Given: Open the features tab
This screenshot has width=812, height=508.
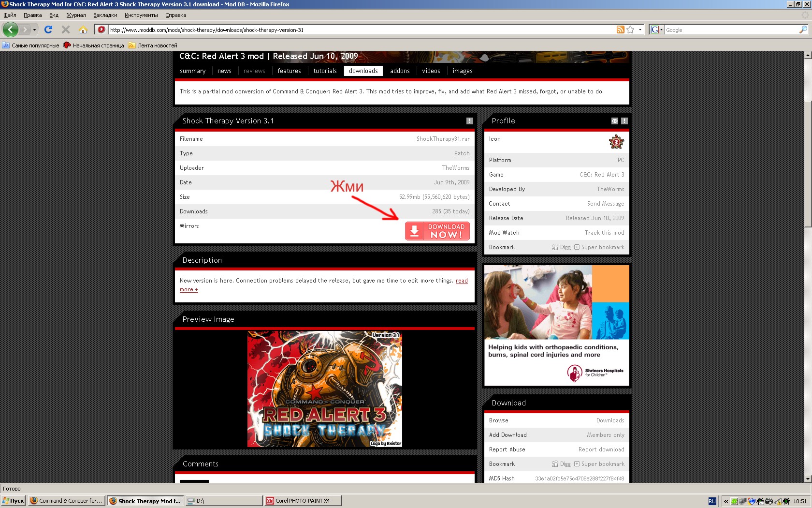Looking at the screenshot, I should click(x=289, y=71).
